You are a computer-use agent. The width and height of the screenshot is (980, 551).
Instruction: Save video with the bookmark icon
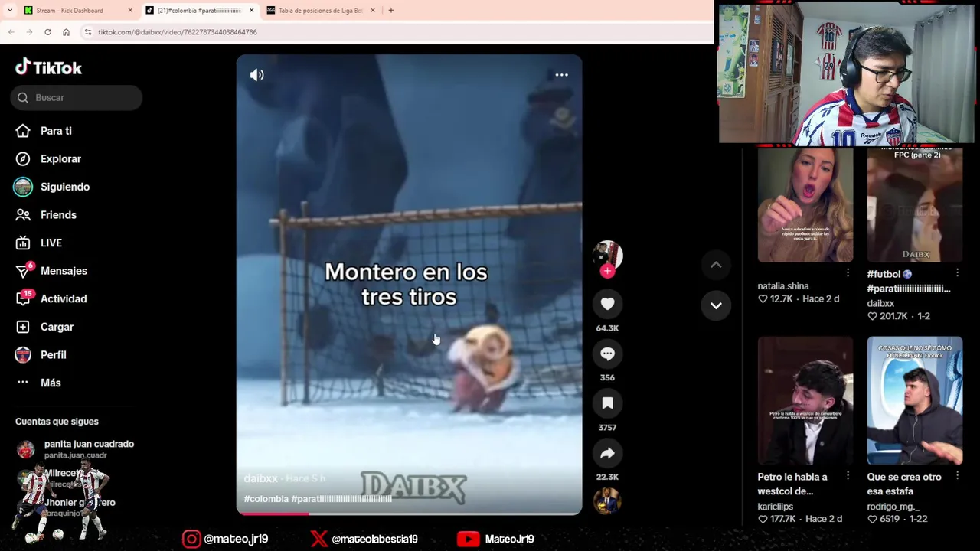click(607, 403)
